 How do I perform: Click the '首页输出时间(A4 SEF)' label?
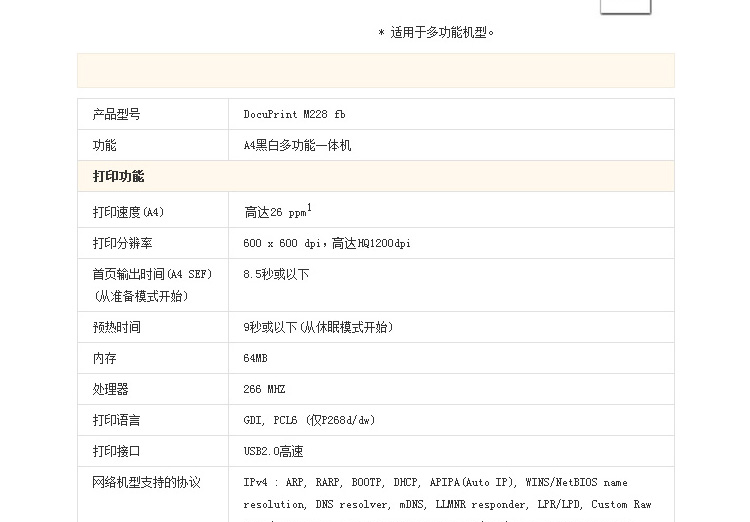(152, 274)
